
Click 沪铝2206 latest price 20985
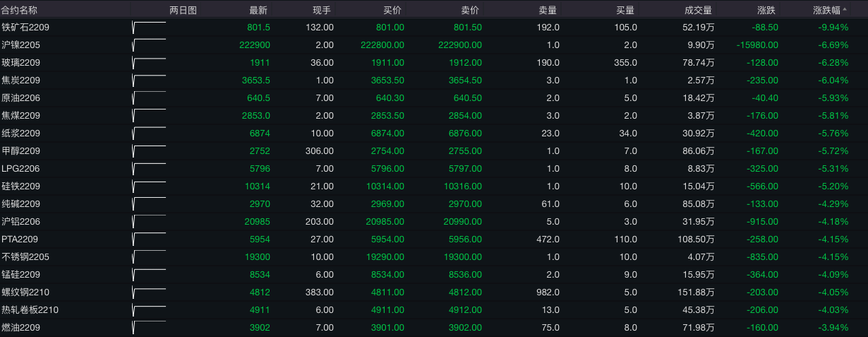coord(255,222)
